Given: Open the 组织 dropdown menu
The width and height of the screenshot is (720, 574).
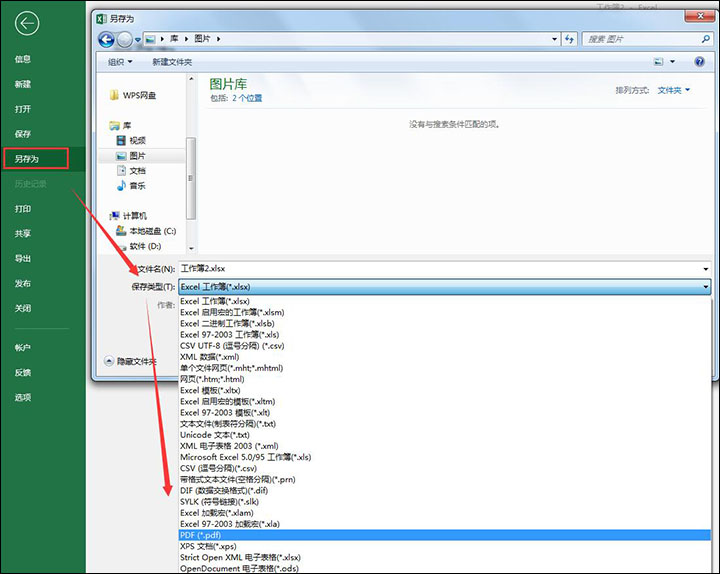Looking at the screenshot, I should point(120,62).
